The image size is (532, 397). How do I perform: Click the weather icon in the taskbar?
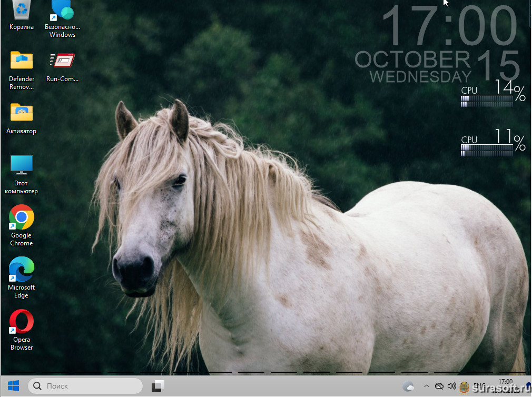point(408,386)
